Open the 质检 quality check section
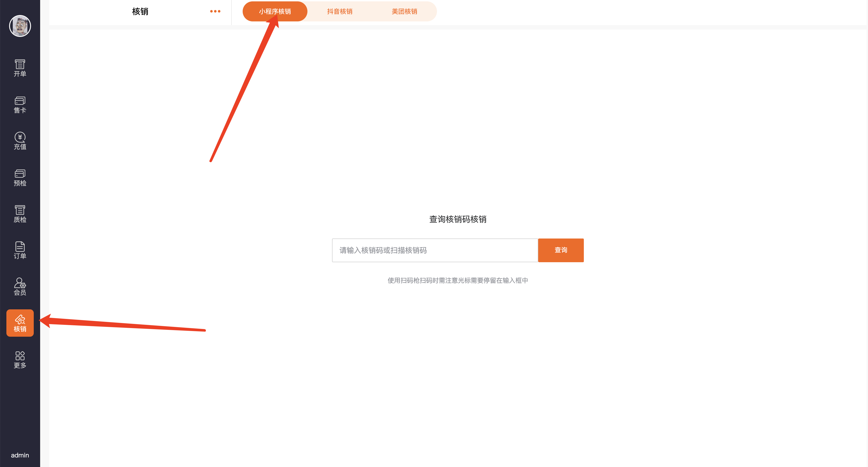 pyautogui.click(x=20, y=214)
